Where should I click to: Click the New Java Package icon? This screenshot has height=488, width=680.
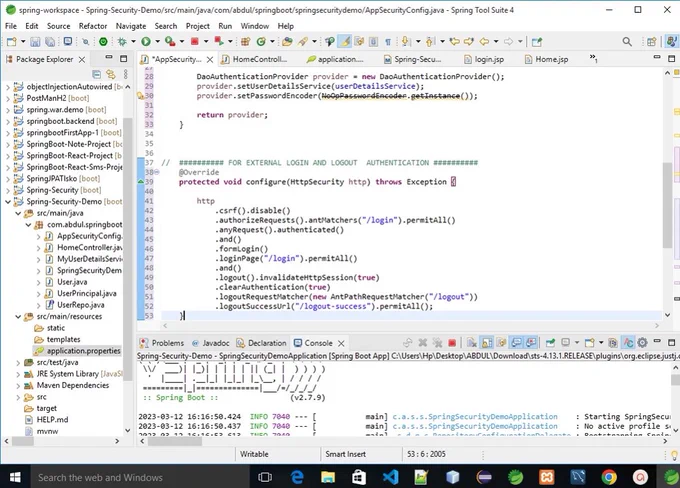point(245,42)
